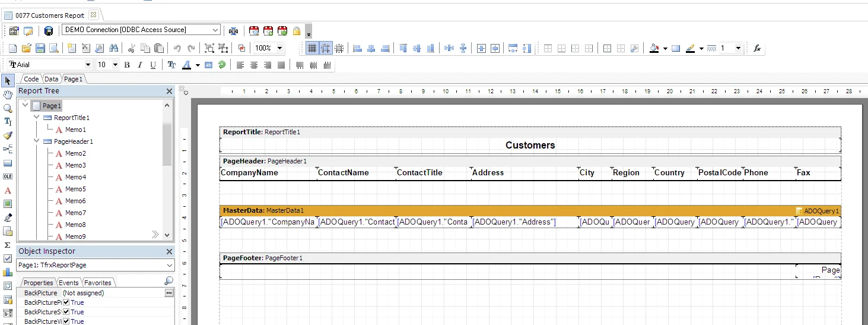868x325 pixels.
Task: Open a report file
Action: point(26,48)
